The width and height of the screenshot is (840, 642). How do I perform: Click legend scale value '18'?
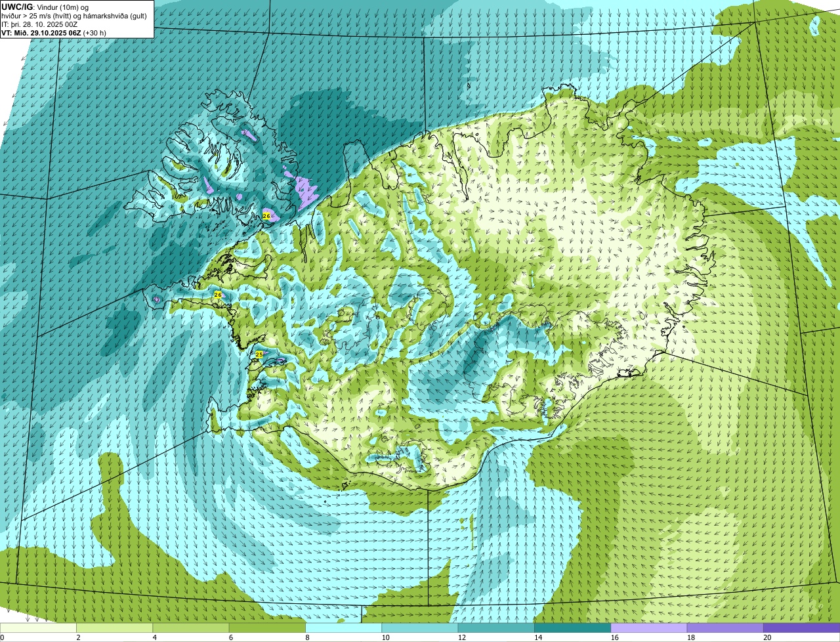[690, 637]
